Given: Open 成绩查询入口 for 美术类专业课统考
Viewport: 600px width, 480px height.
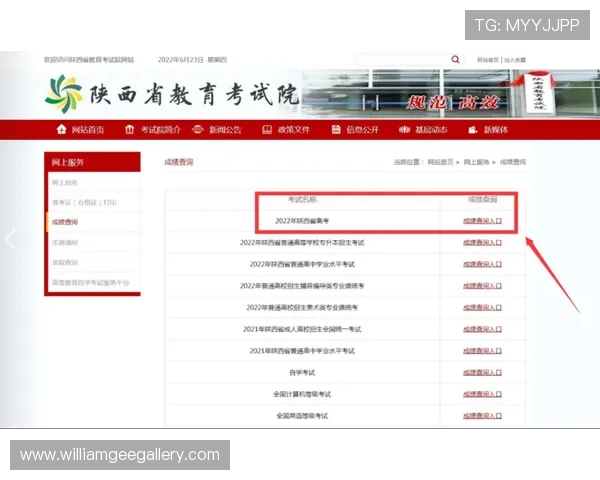Looking at the screenshot, I should pyautogui.click(x=482, y=307).
